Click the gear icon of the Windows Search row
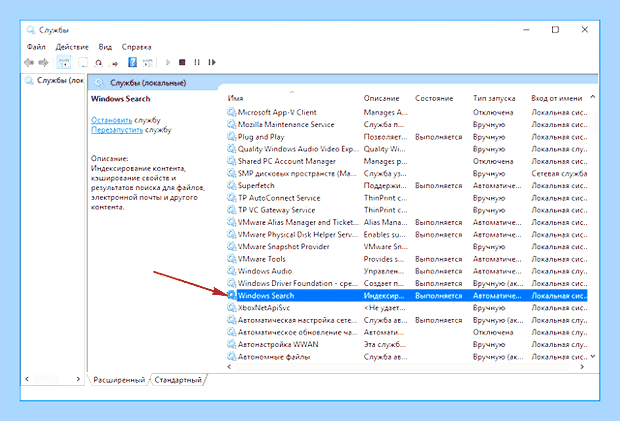Screen dimensions: 620x421 click(232, 295)
